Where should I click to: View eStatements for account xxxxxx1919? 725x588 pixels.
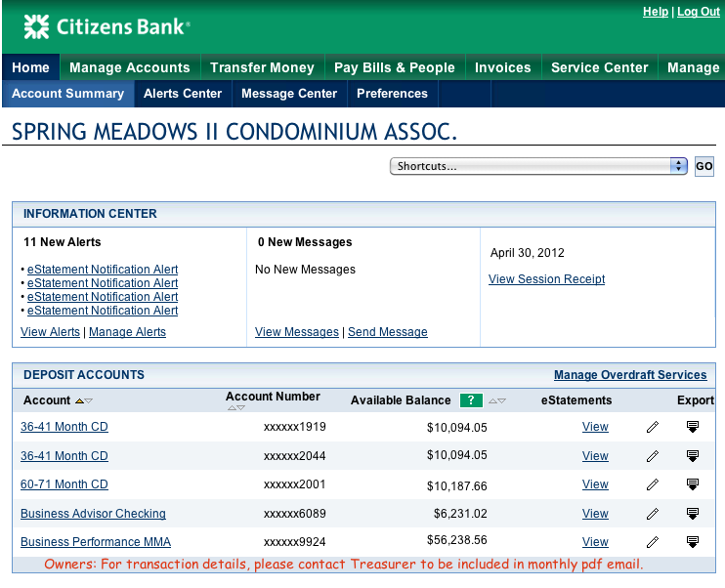point(596,427)
